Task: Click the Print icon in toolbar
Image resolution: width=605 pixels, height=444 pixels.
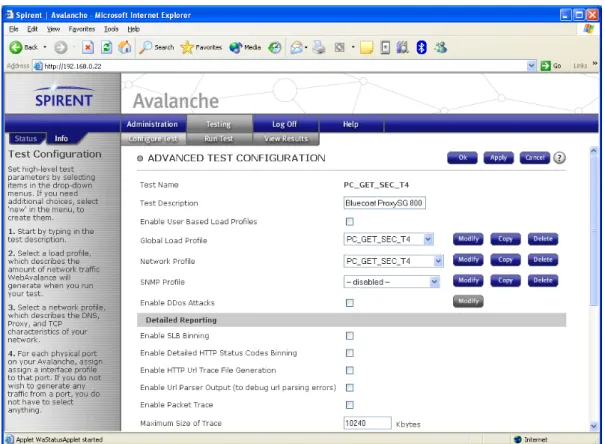Action: tap(319, 47)
